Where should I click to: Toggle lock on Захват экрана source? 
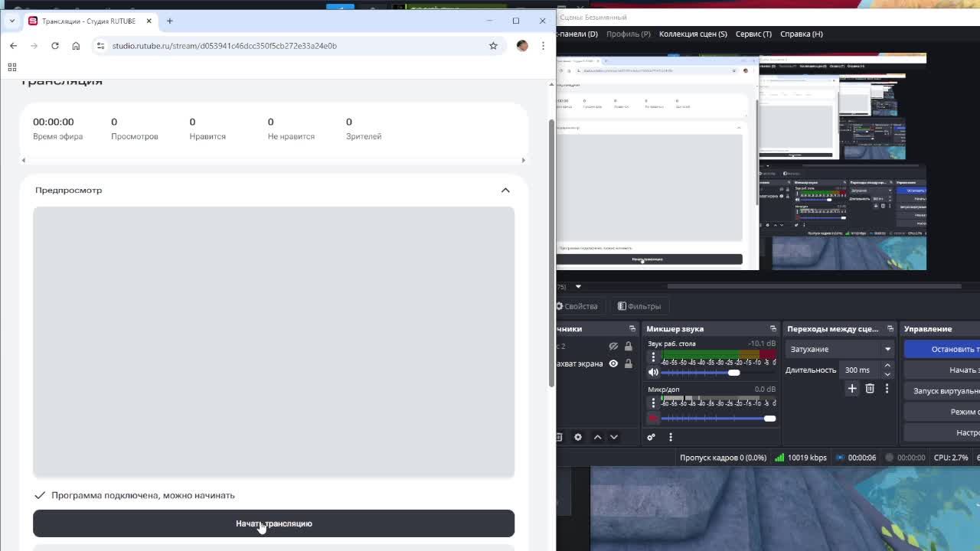coord(629,364)
